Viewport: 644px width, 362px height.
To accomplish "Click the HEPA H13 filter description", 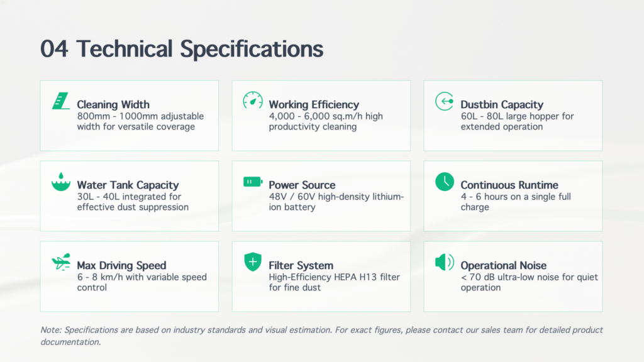I will [334, 282].
